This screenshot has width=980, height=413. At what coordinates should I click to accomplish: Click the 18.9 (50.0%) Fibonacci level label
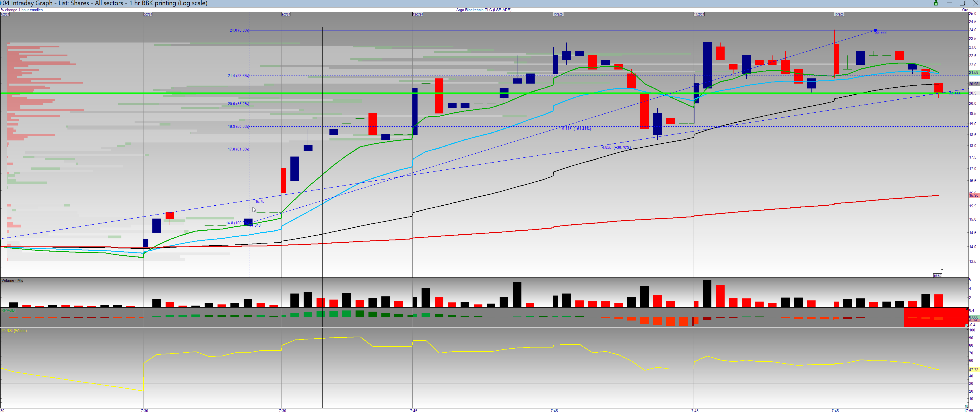(238, 126)
